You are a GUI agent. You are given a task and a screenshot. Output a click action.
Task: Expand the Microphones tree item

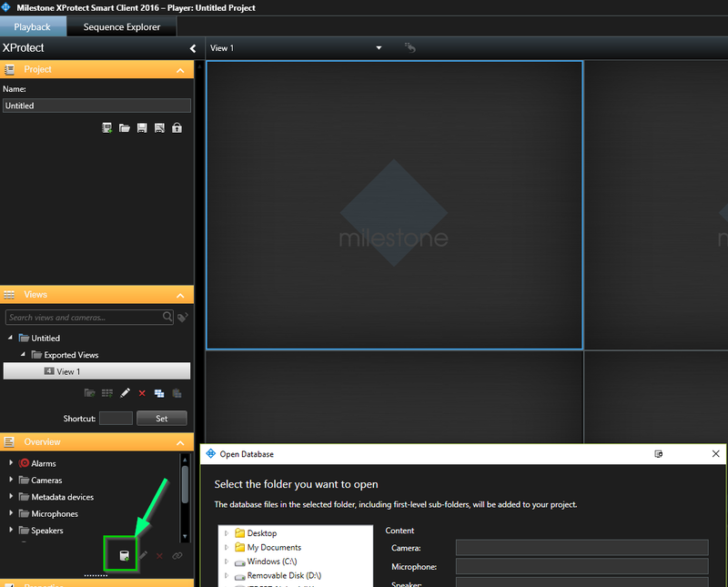(x=10, y=513)
